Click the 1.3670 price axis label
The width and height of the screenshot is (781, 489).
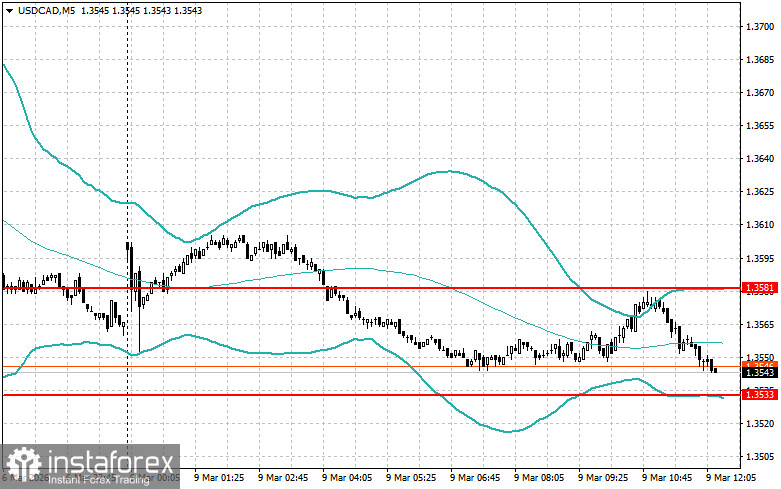760,93
